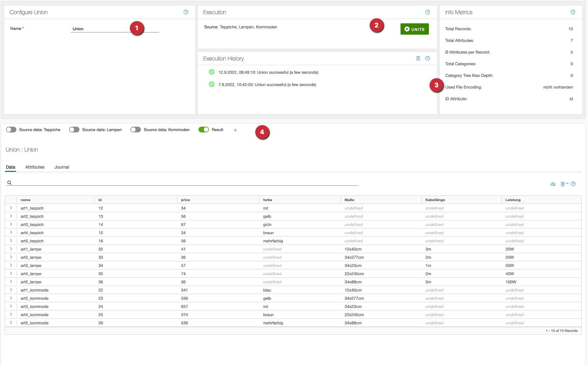Delete execution history with trash icon
Image resolution: width=588 pixels, height=365 pixels.
[418, 58]
